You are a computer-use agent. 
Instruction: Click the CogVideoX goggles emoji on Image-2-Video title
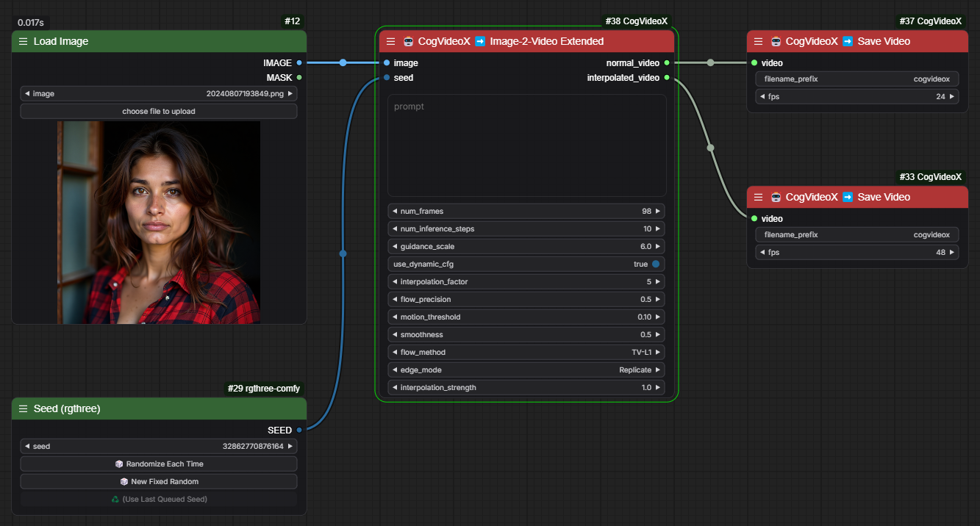(409, 41)
